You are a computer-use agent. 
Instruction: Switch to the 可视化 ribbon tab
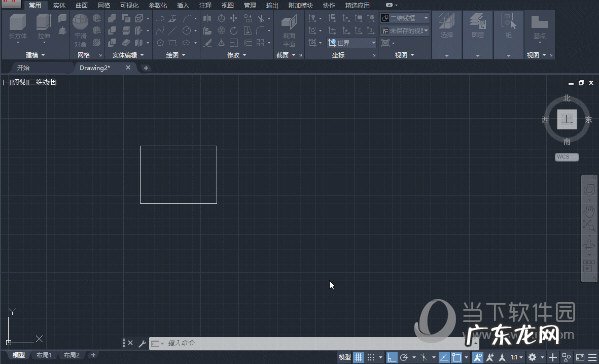pos(129,5)
